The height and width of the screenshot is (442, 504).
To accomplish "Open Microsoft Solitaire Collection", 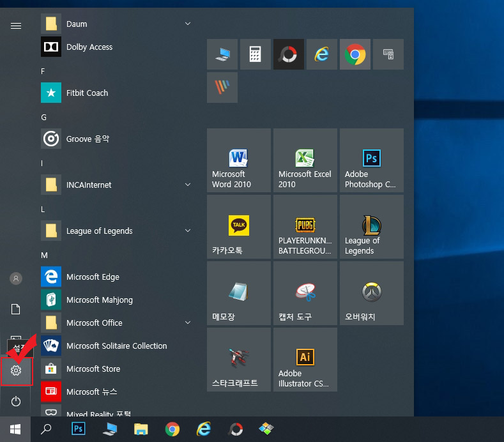I will point(116,346).
